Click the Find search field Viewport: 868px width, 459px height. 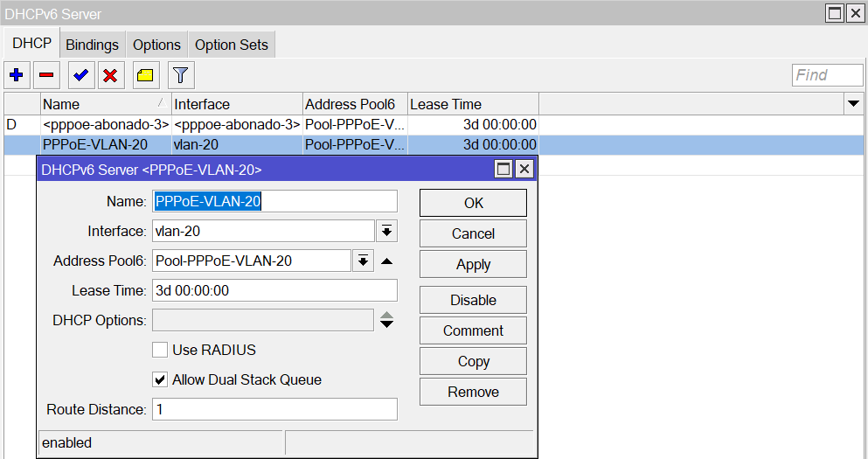point(827,75)
